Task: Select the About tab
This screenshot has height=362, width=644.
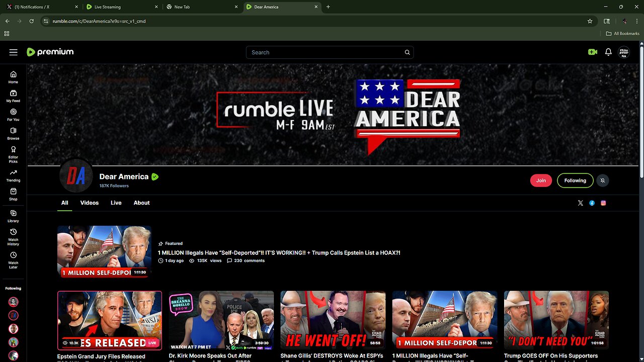Action: pyautogui.click(x=142, y=203)
